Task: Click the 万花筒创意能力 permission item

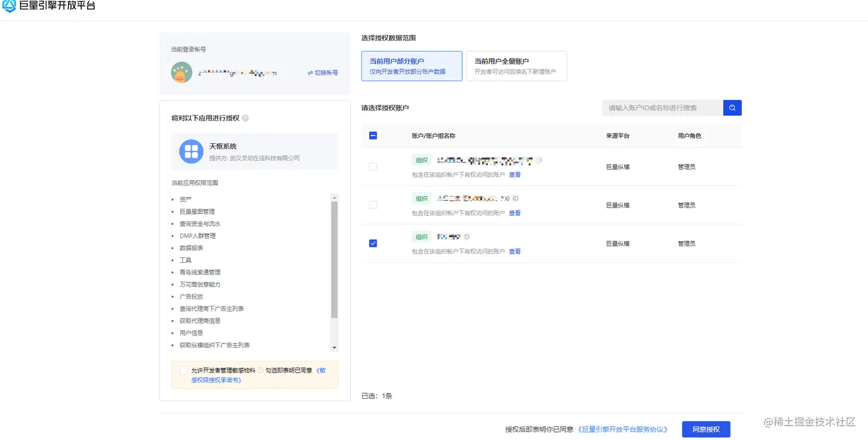Action: [200, 285]
